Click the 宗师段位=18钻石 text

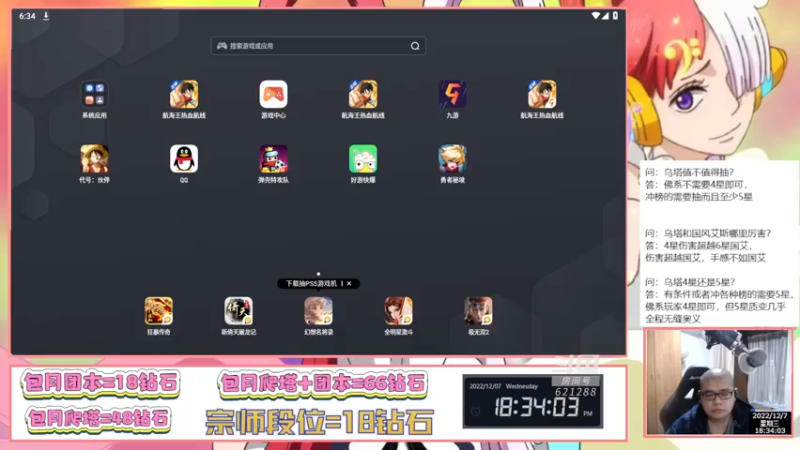pyautogui.click(x=319, y=422)
